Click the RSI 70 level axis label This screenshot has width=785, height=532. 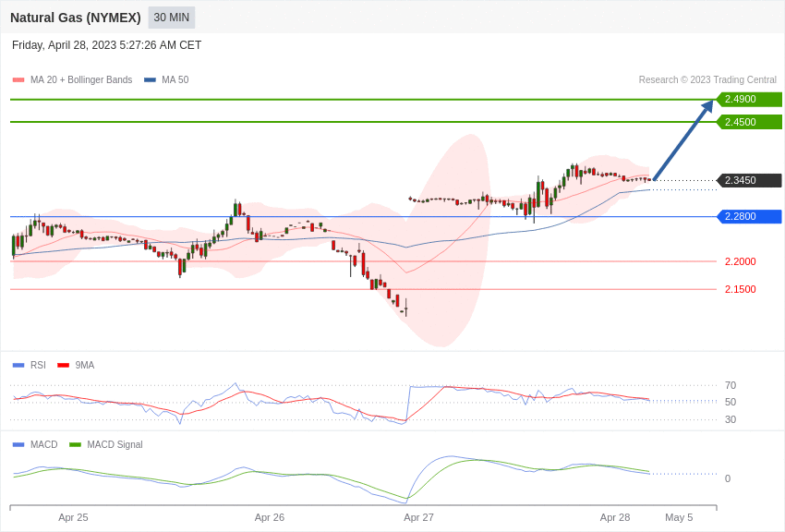(731, 385)
